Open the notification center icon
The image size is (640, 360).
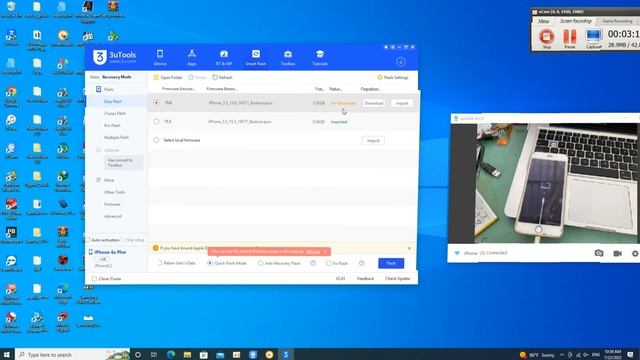click(x=631, y=355)
